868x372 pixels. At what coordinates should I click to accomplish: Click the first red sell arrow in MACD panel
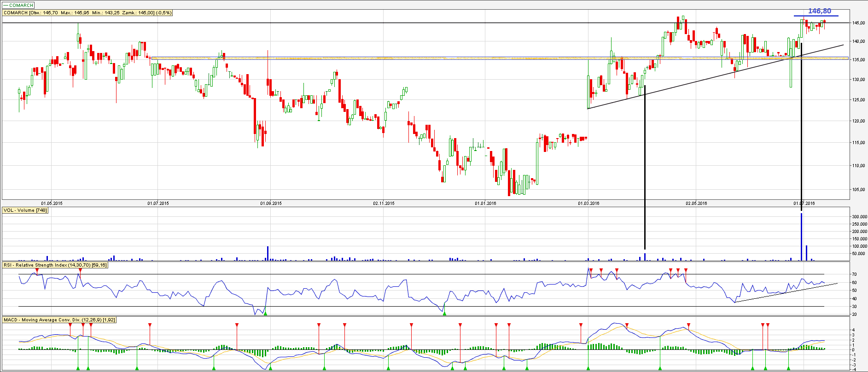[70, 325]
